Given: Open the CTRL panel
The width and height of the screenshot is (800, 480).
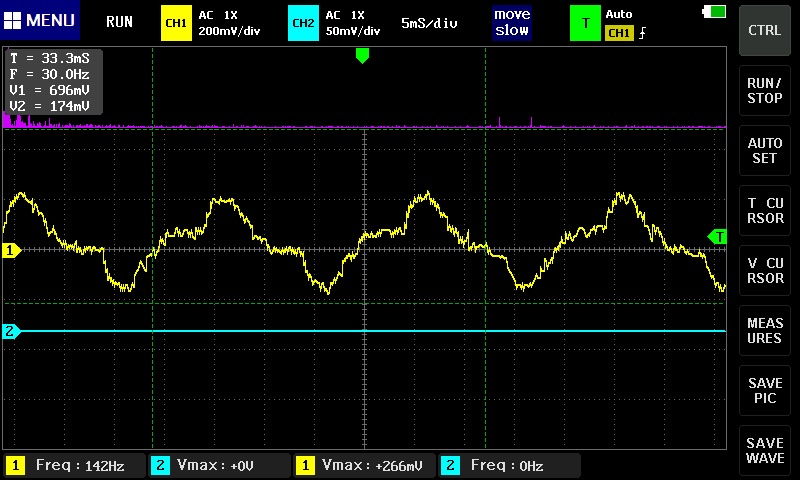Looking at the screenshot, I should pos(765,30).
